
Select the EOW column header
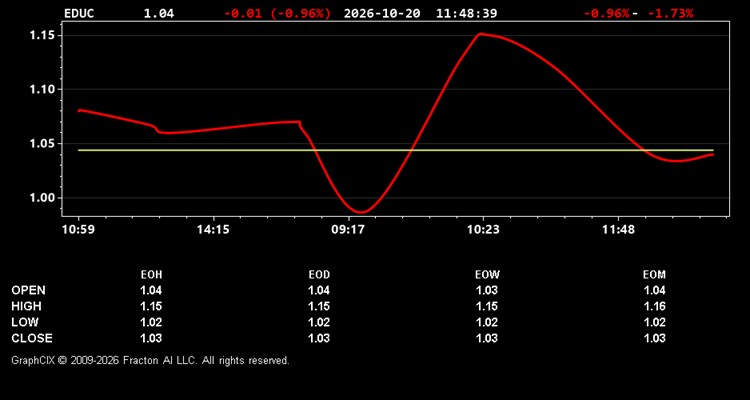point(487,275)
